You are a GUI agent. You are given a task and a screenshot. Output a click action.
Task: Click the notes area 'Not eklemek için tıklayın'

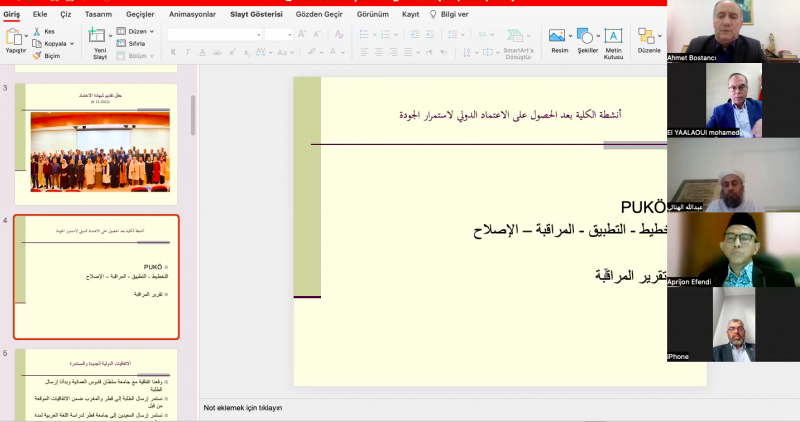243,408
